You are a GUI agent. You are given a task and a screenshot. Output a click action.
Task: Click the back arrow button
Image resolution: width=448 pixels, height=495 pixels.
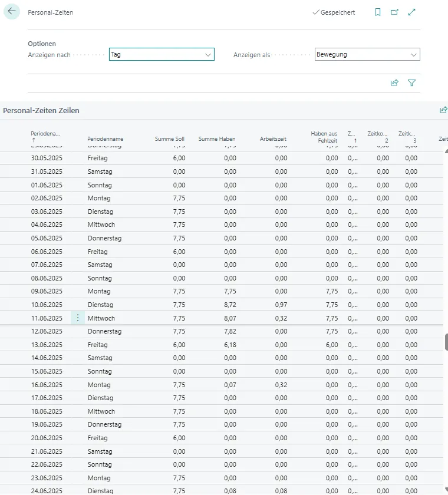point(12,12)
